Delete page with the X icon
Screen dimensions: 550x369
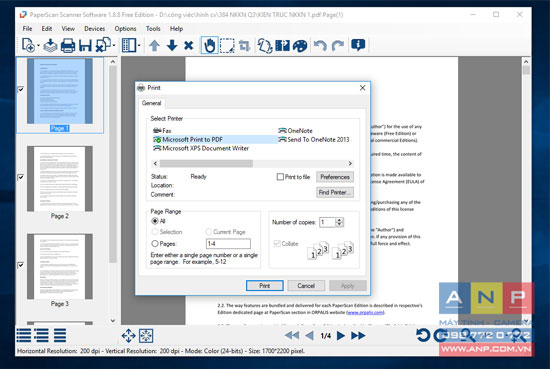(x=189, y=46)
